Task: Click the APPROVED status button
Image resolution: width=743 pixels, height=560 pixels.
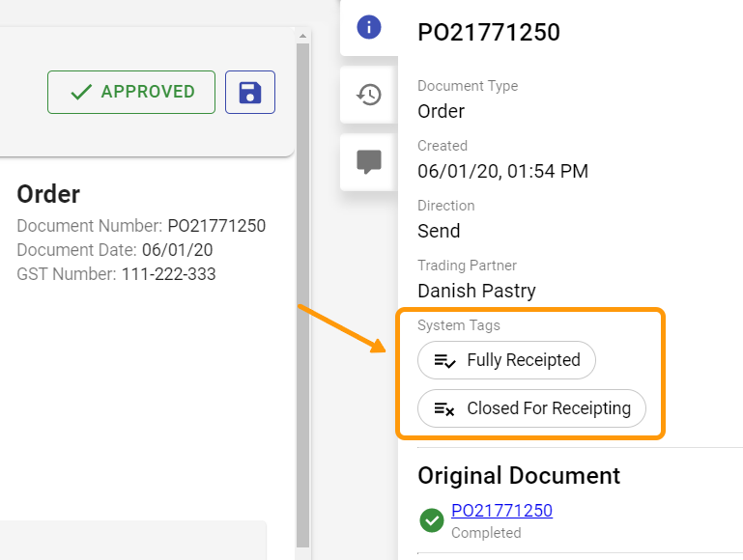Action: point(131,93)
